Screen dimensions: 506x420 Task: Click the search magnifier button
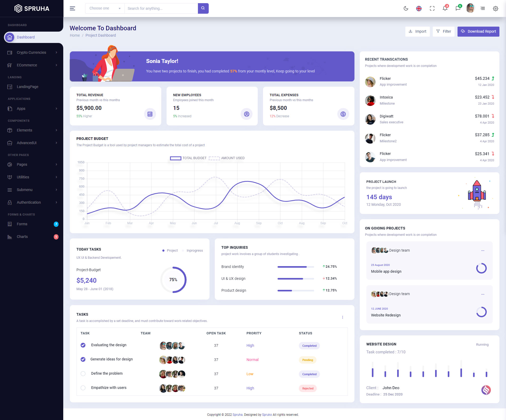pos(203,8)
